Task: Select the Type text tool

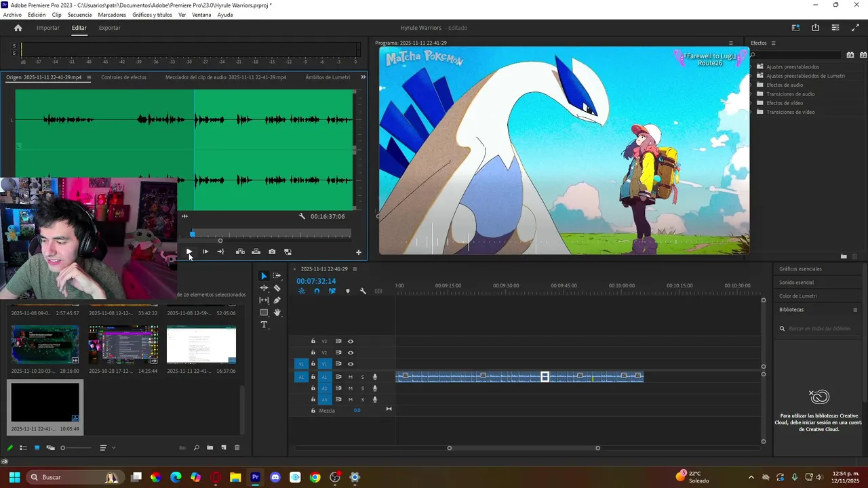Action: click(x=264, y=325)
